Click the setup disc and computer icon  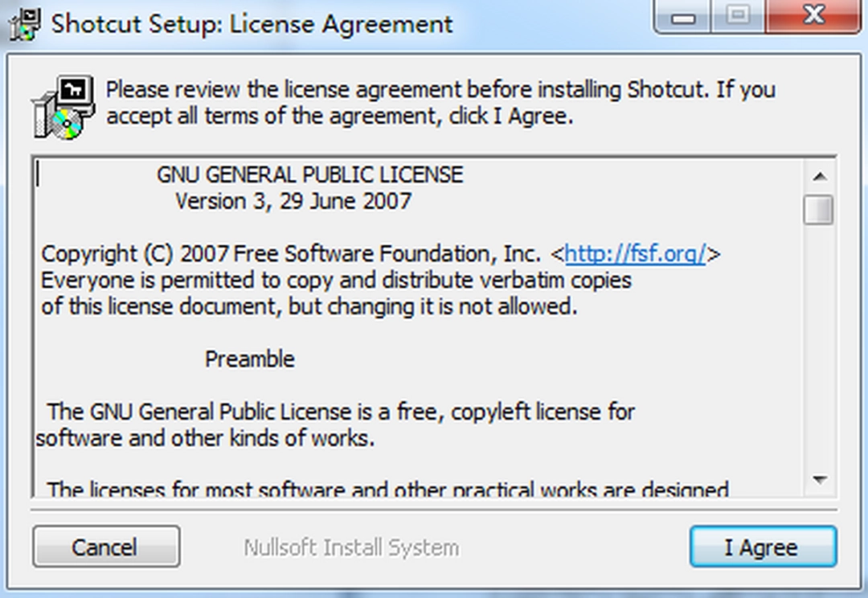tap(58, 107)
